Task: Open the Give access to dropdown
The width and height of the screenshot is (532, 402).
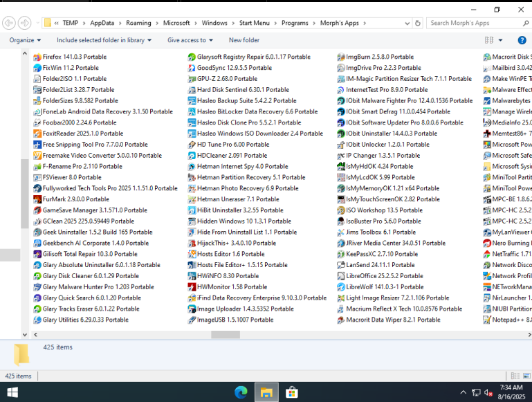Action: click(190, 40)
